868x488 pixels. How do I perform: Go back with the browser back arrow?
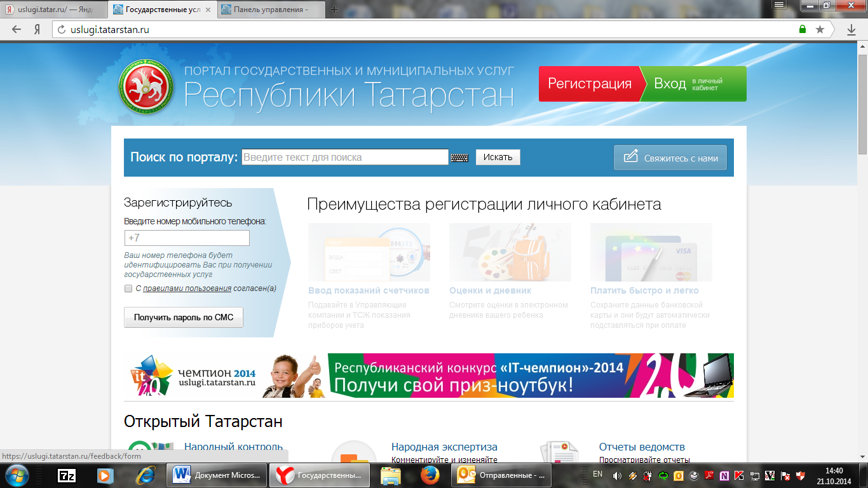coord(17,29)
